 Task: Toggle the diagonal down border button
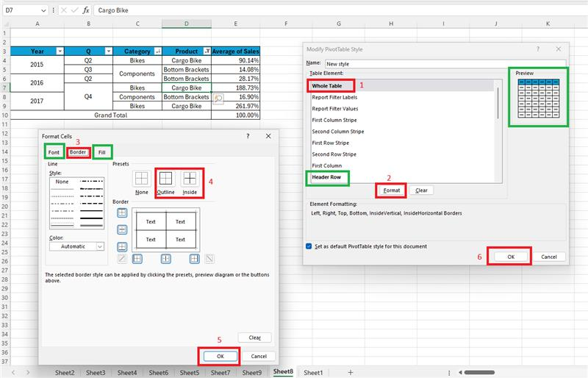(x=209, y=258)
